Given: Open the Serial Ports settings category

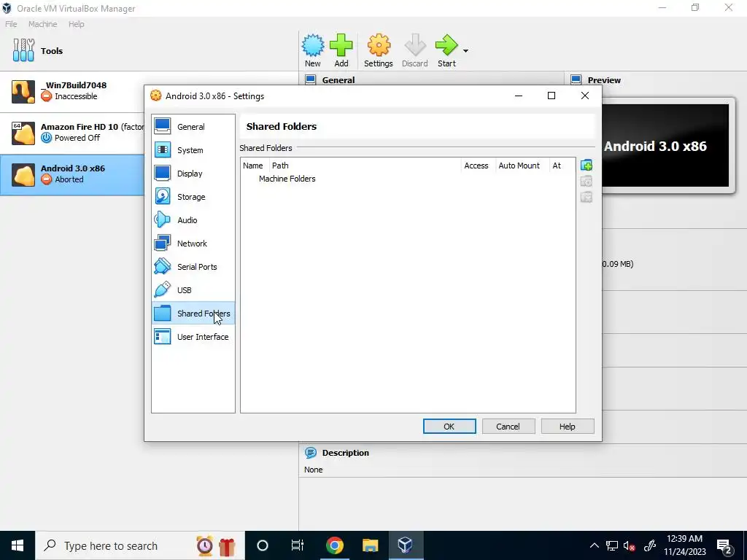Looking at the screenshot, I should coord(193,267).
